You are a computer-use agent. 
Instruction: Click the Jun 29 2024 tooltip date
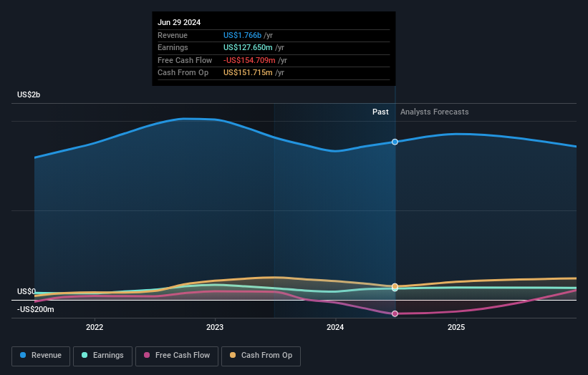[x=179, y=22]
